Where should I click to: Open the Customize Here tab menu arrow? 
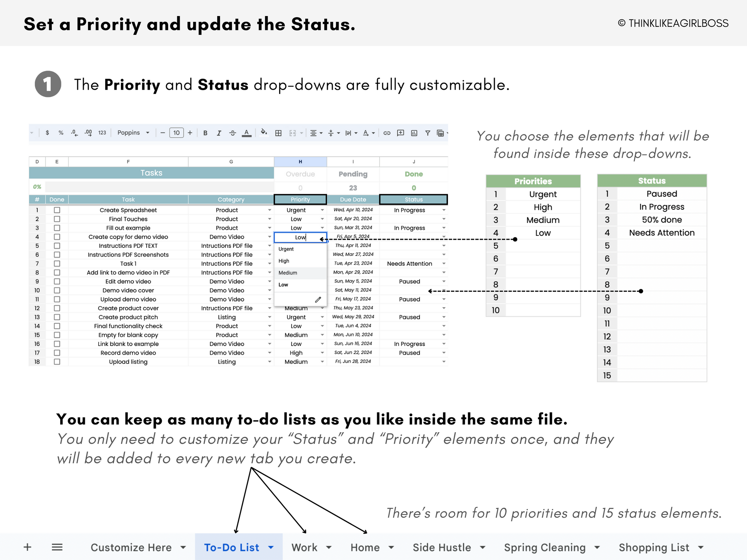[183, 548]
